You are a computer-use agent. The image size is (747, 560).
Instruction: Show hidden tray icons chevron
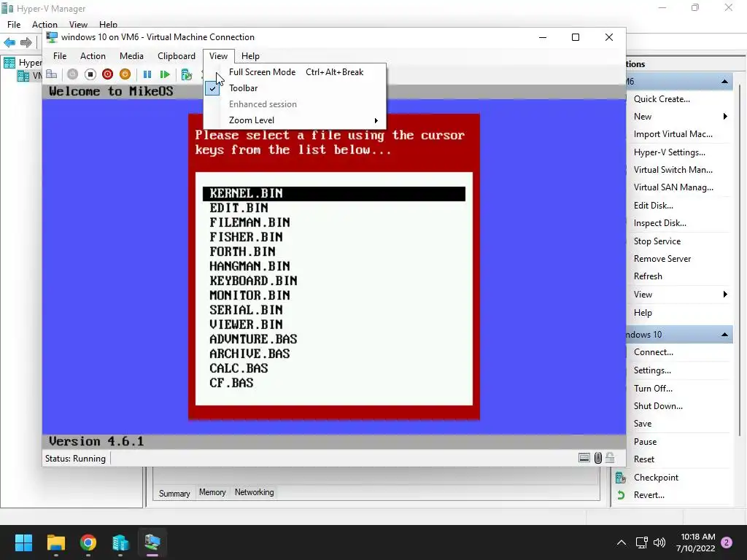point(622,542)
